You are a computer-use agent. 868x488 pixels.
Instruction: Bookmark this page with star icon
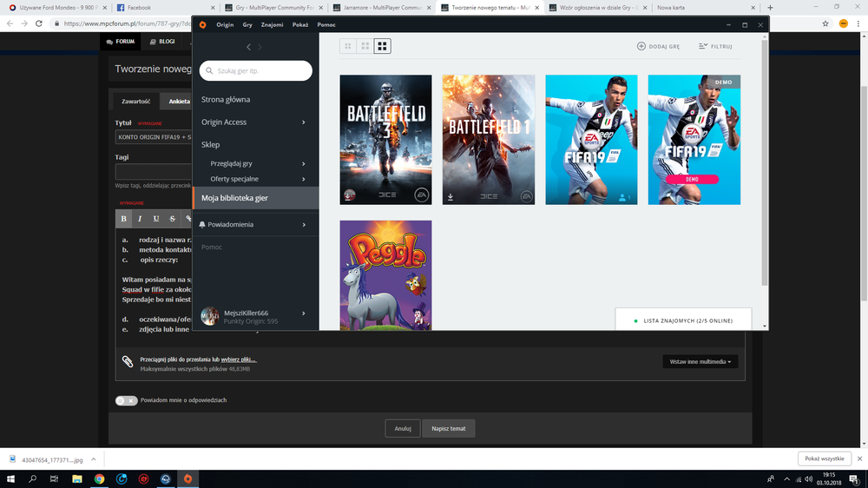click(825, 23)
